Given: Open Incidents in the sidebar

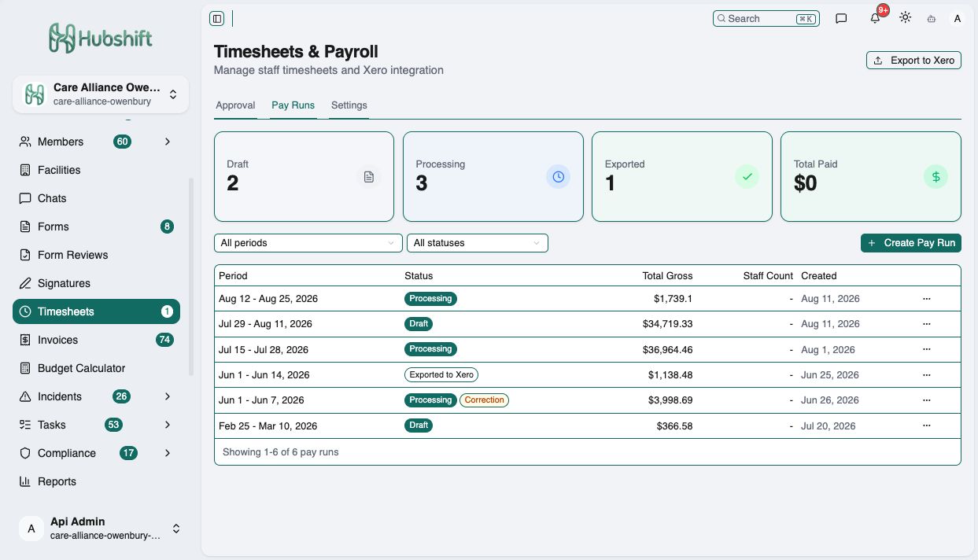Looking at the screenshot, I should [x=96, y=396].
